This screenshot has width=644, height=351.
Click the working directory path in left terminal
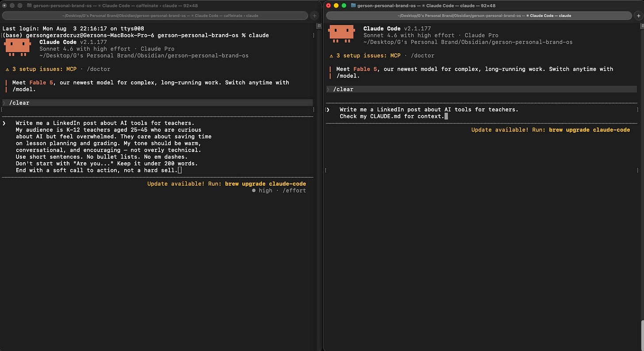coord(144,56)
